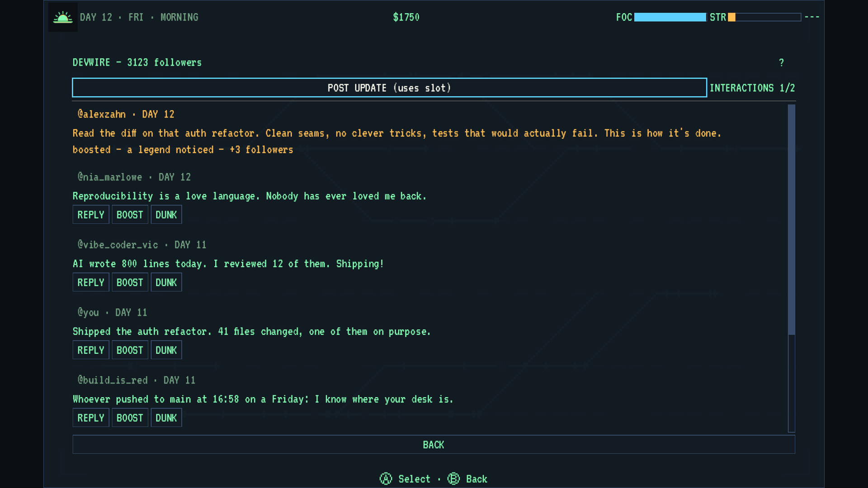The width and height of the screenshot is (868, 488).
Task: Reply to @nia_marlowe's post
Action: click(x=91, y=215)
